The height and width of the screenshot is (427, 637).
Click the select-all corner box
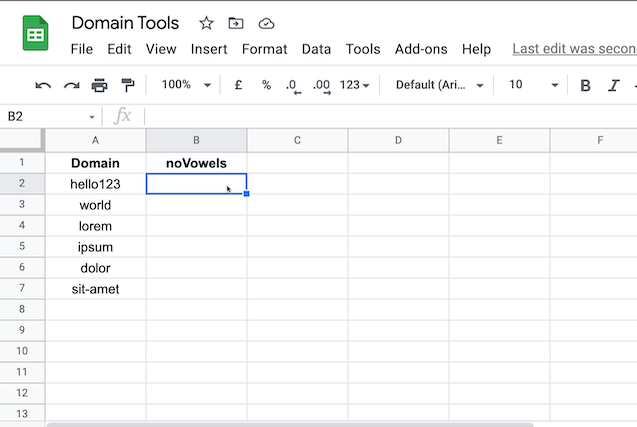click(x=22, y=140)
